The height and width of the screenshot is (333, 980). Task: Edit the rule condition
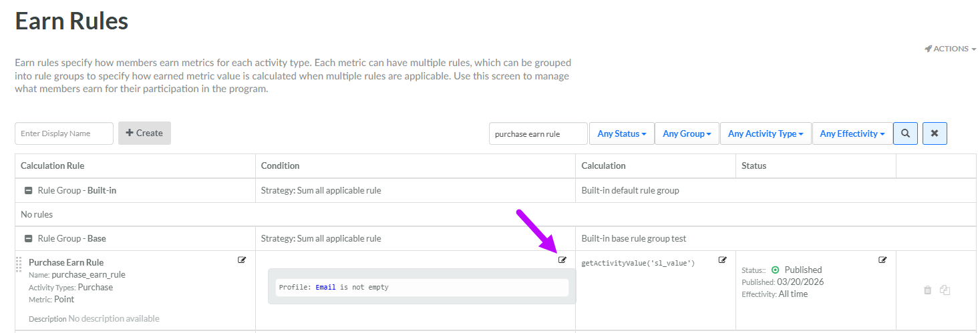562,260
